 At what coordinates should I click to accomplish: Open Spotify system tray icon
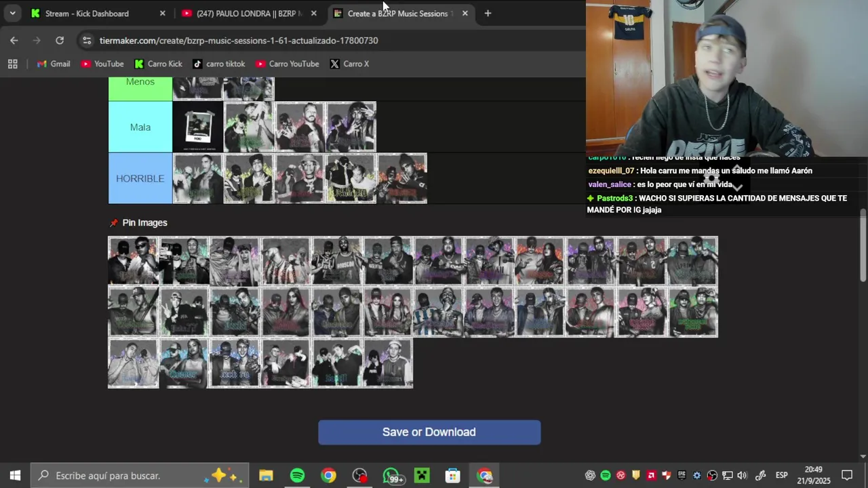(606, 476)
